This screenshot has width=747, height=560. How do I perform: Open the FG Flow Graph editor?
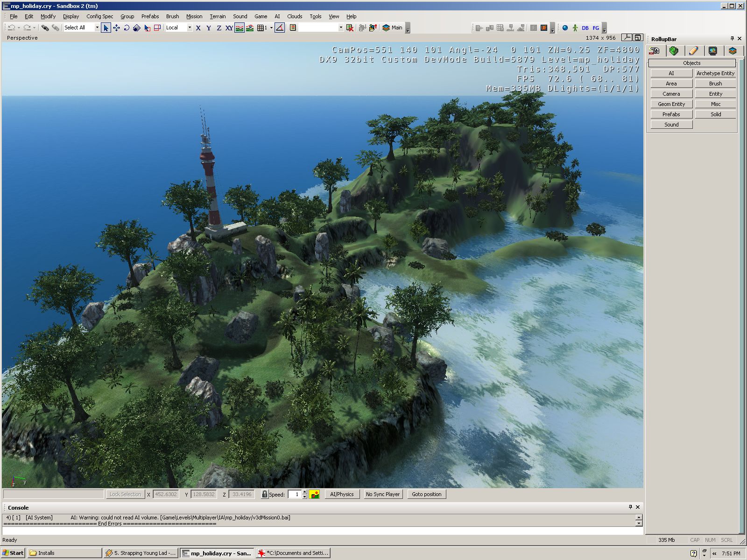tap(596, 28)
